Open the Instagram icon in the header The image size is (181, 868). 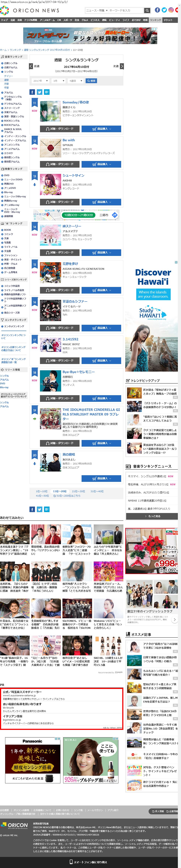(171, 10)
